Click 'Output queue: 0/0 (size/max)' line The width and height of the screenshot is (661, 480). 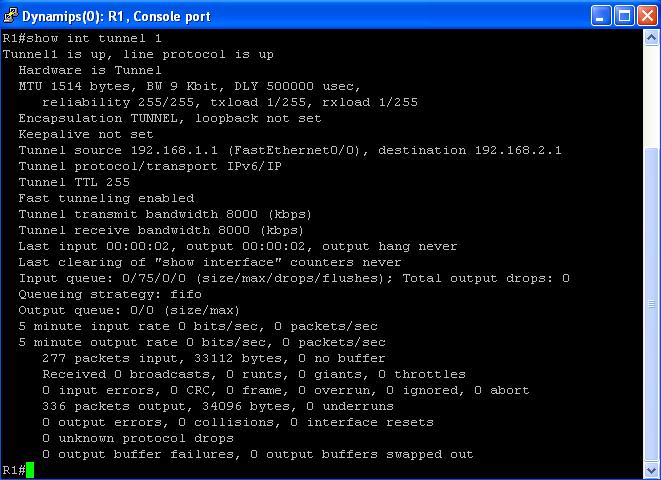coord(129,311)
